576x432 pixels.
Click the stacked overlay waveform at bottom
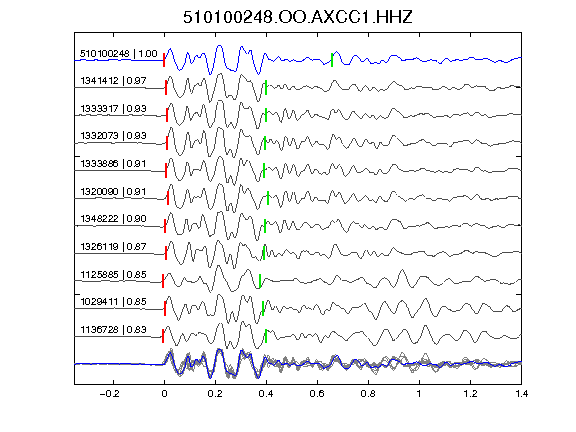[x=298, y=363]
